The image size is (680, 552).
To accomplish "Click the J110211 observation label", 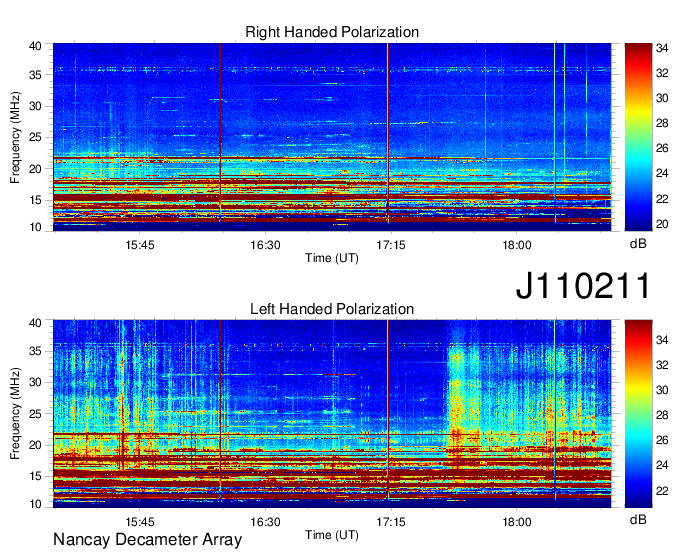I will [583, 285].
